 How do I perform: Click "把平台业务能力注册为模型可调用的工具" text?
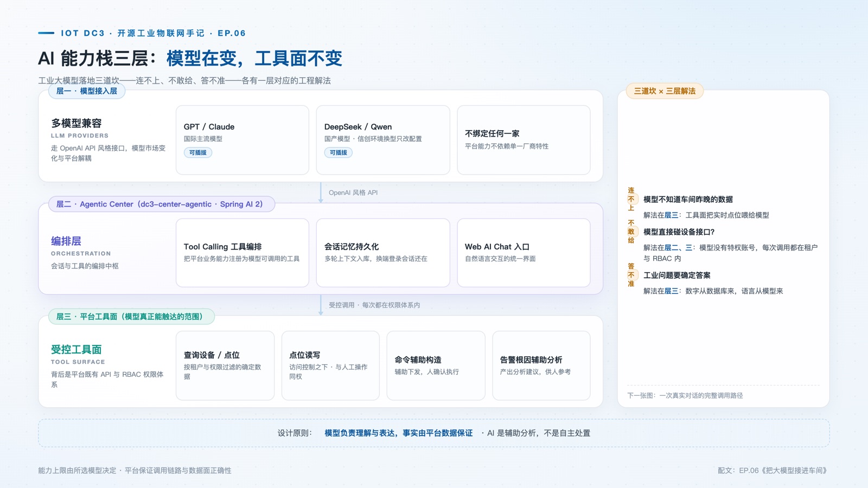(x=241, y=259)
